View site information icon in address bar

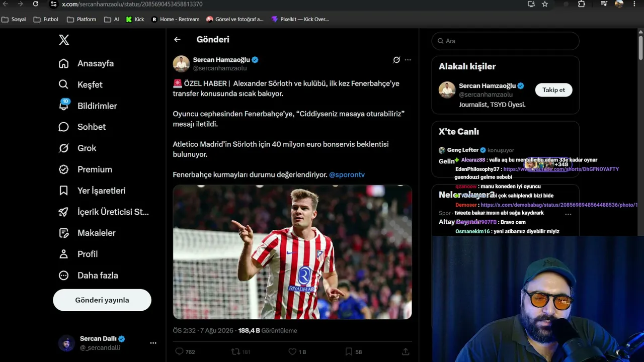[x=53, y=4]
